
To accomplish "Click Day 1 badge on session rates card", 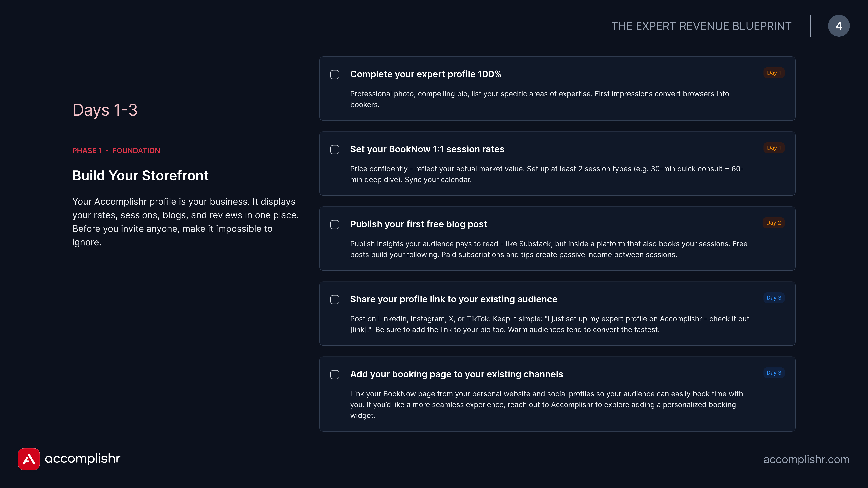I will [x=774, y=148].
